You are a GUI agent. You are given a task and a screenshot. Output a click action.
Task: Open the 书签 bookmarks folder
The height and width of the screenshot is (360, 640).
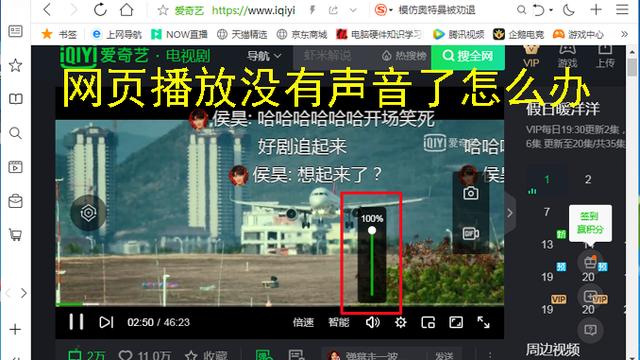pyautogui.click(x=60, y=34)
